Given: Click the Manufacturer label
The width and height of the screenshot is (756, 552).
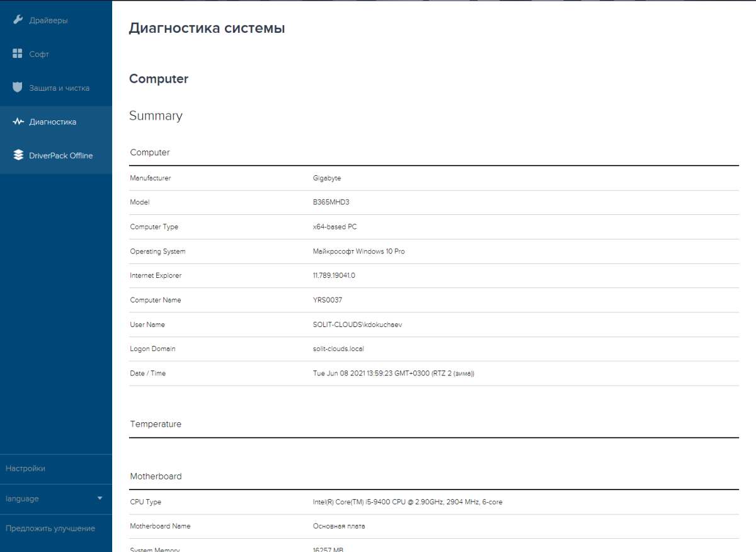Looking at the screenshot, I should tap(150, 178).
